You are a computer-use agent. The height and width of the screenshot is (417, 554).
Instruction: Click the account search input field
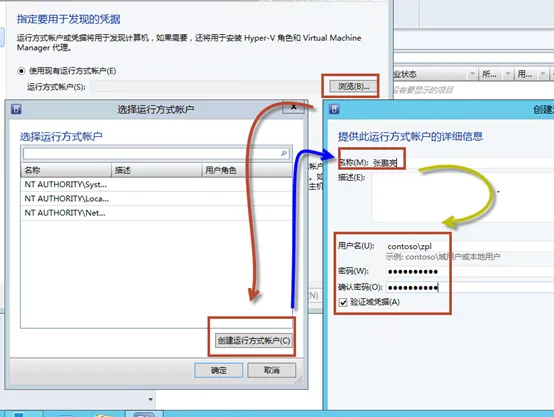(151, 153)
